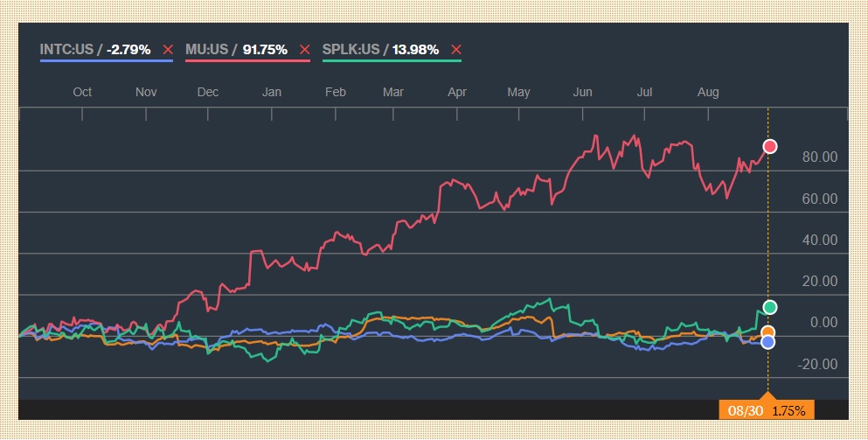Image resolution: width=868 pixels, height=440 pixels.
Task: Click the Feb month label
Action: 336,92
